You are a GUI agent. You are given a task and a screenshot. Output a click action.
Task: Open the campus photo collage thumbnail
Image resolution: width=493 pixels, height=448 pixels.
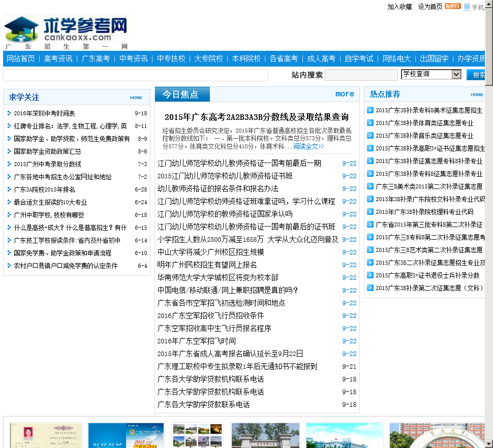197,435
